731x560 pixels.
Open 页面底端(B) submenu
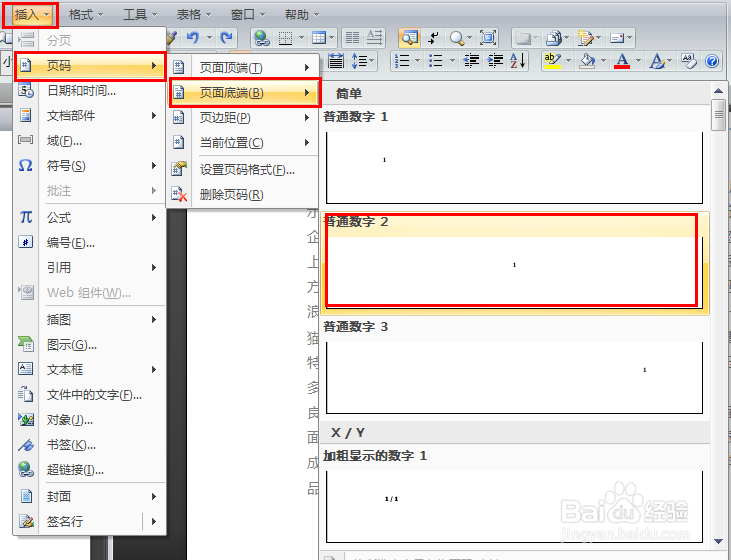click(244, 93)
